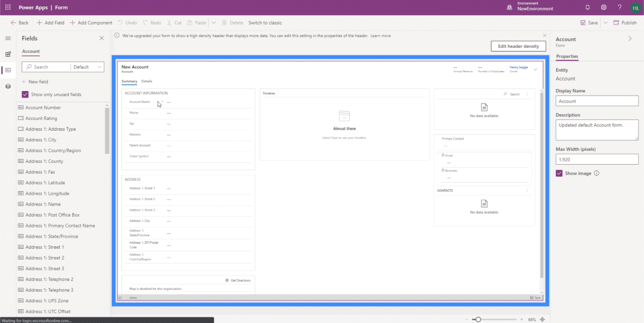This screenshot has width=644, height=323.
Task: Click Switch to classic
Action: [x=265, y=23]
